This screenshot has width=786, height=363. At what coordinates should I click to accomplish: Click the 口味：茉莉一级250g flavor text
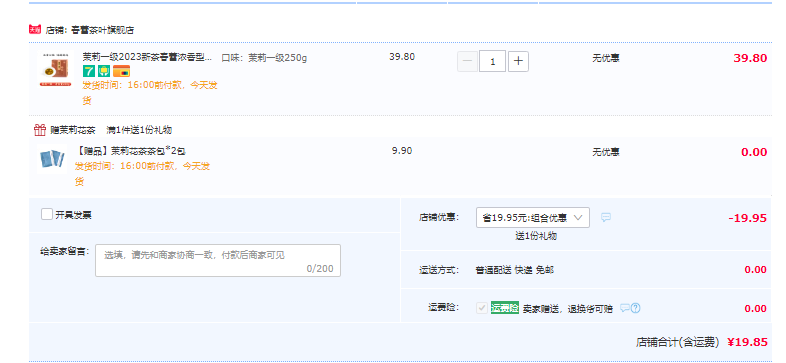click(264, 58)
